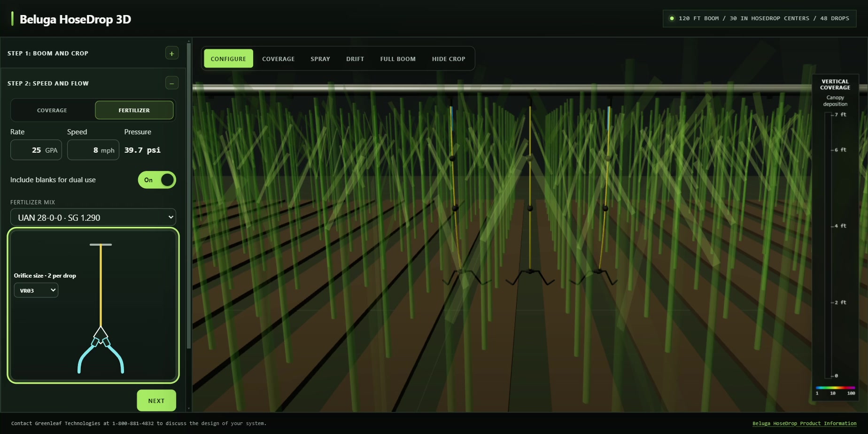Click the Next button
The width and height of the screenshot is (868, 434).
(x=156, y=401)
